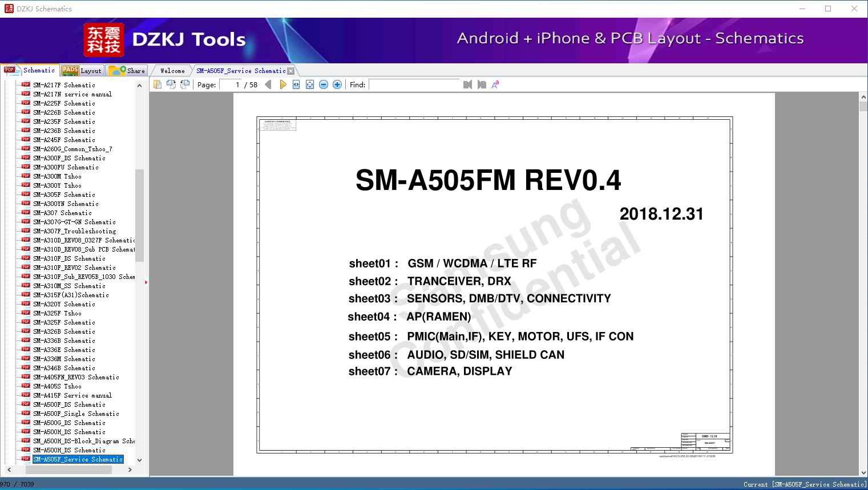This screenshot has width=868, height=490.
Task: Open SM-A235F Schematic
Action: click(64, 122)
